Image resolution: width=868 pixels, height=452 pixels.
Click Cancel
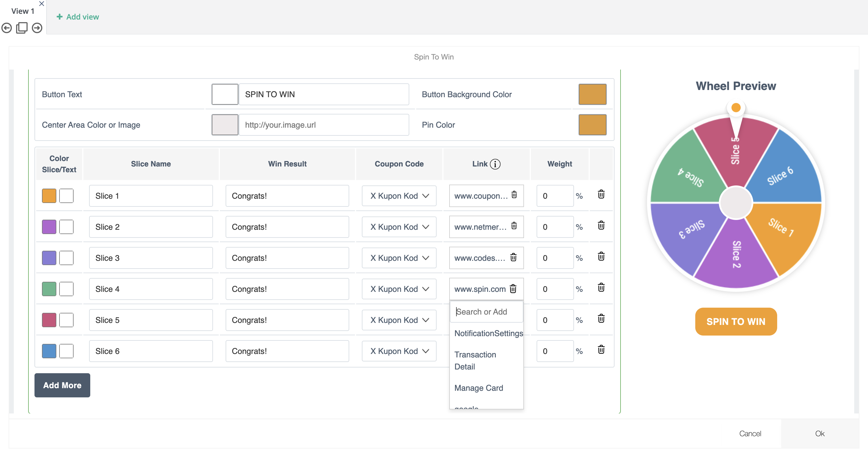click(750, 434)
